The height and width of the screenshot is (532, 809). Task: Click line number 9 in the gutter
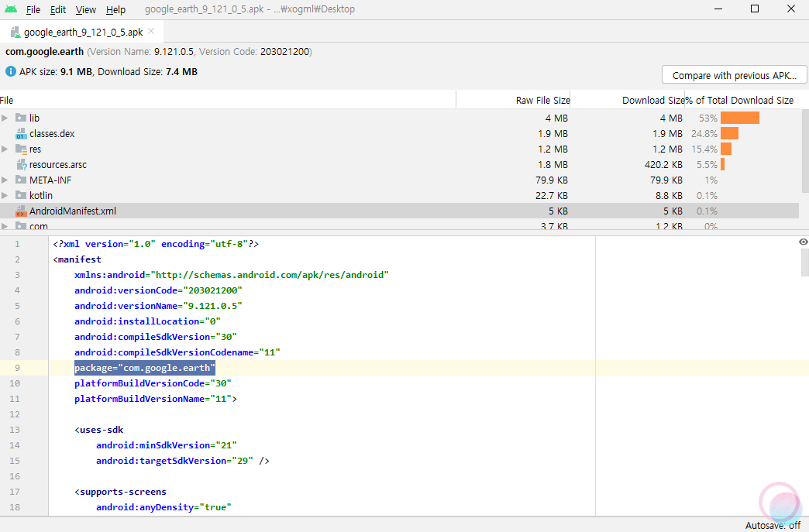[x=17, y=368]
